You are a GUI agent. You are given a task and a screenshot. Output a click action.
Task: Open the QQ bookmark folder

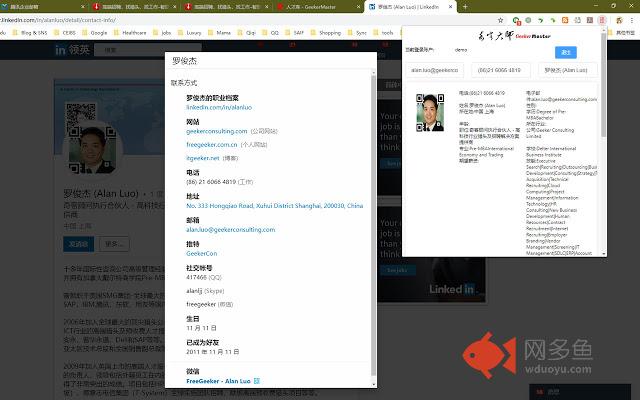pyautogui.click(x=270, y=33)
